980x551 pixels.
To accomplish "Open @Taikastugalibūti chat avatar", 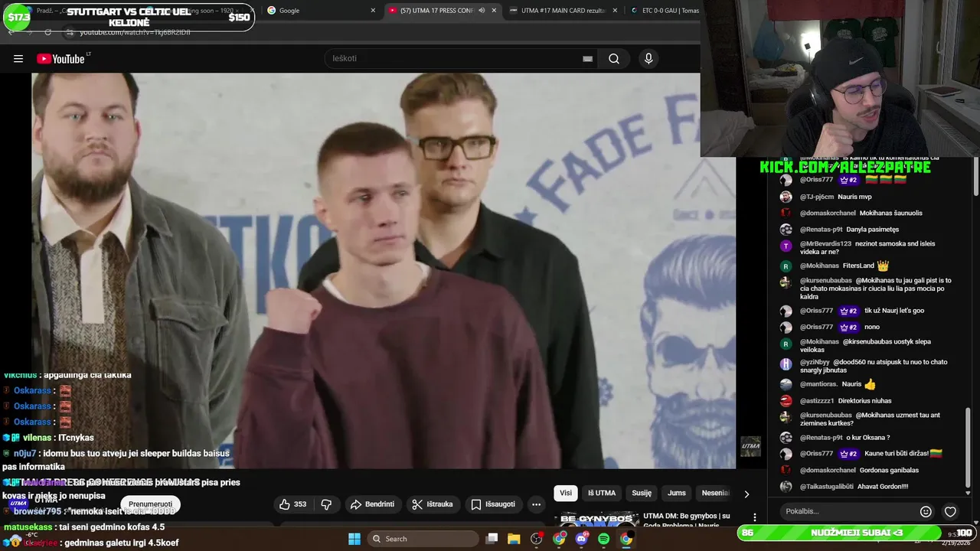I will tap(786, 486).
